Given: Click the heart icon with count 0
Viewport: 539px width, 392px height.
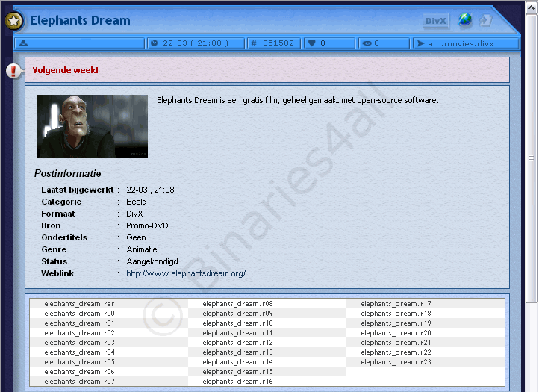Looking at the screenshot, I should pos(312,43).
